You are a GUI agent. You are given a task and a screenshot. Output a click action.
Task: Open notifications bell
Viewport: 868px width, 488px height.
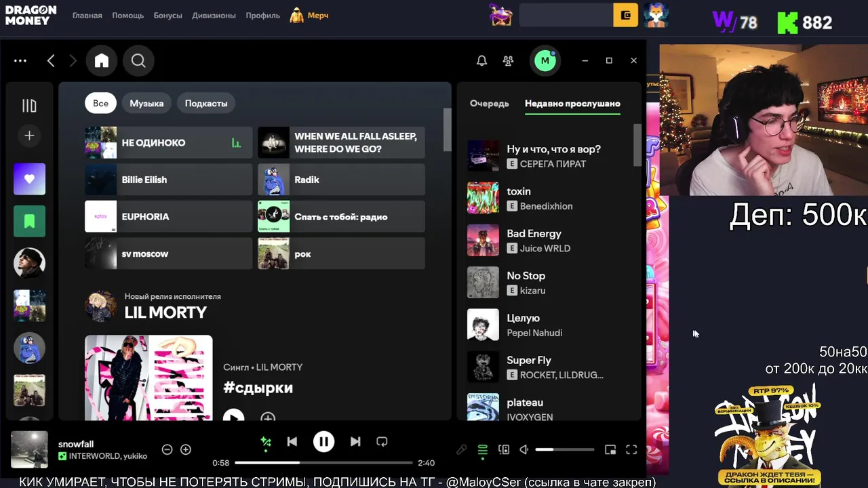click(481, 61)
